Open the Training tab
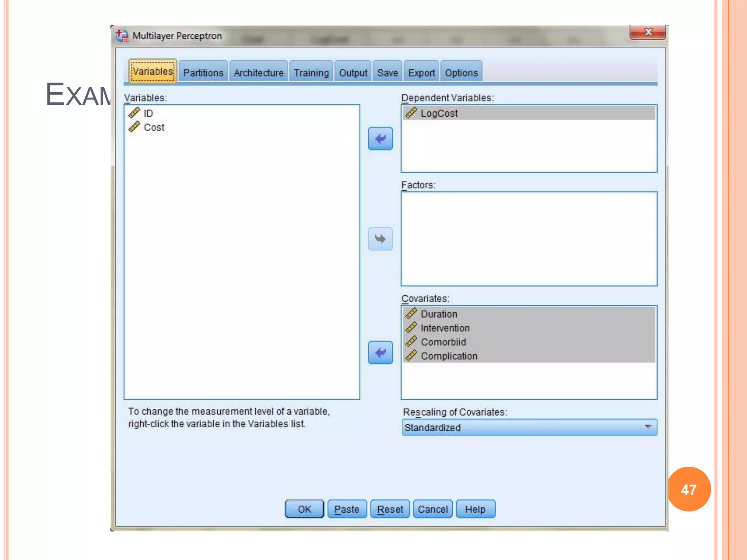 pos(311,73)
